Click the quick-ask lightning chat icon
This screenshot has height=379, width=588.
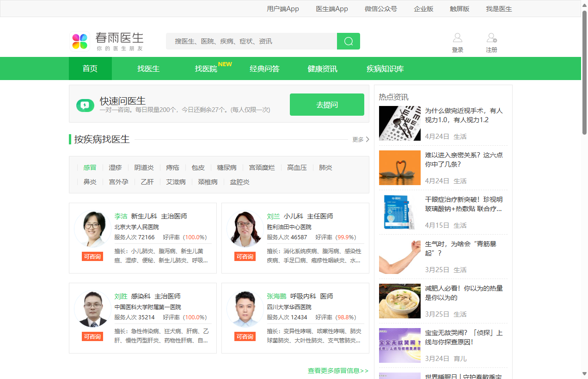pos(85,105)
